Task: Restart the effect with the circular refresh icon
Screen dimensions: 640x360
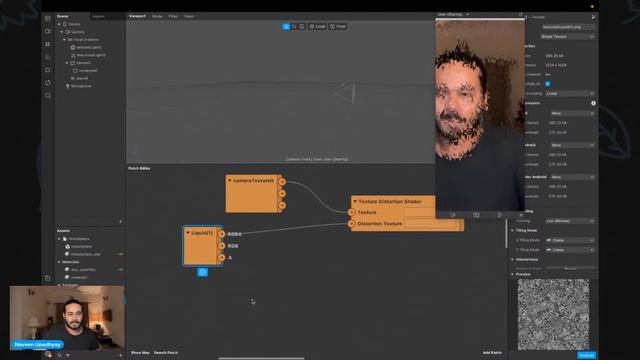Action: [x=48, y=83]
